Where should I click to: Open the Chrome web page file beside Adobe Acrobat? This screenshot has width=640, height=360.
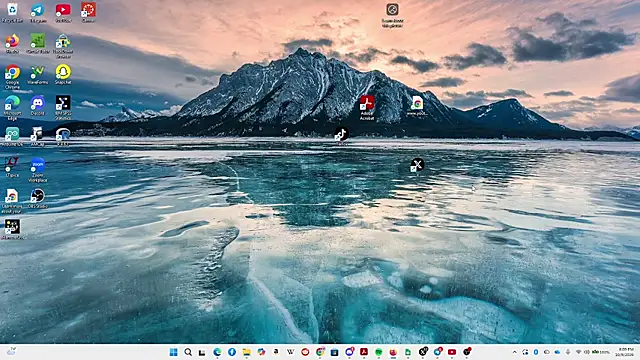pyautogui.click(x=417, y=106)
